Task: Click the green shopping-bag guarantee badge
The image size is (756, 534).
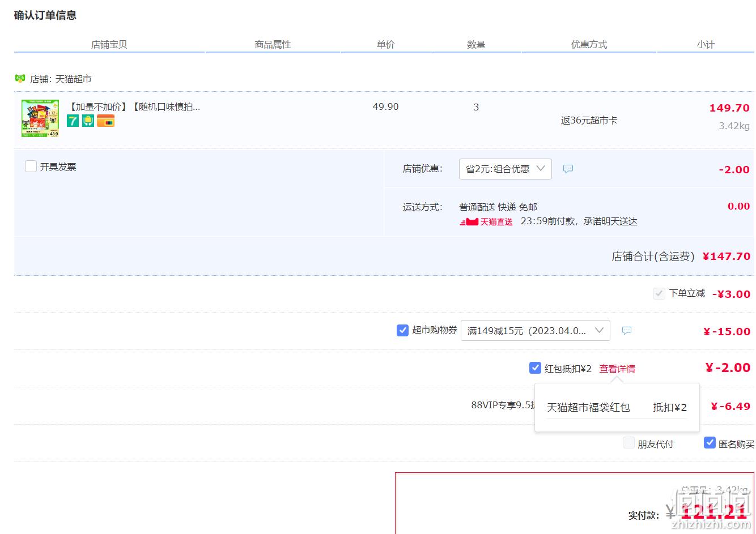Action: 88,121
